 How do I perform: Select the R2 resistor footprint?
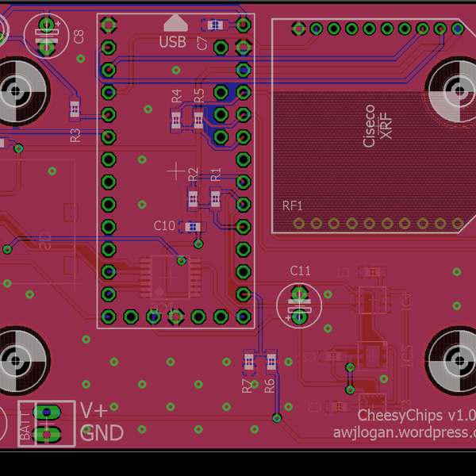pos(193,199)
